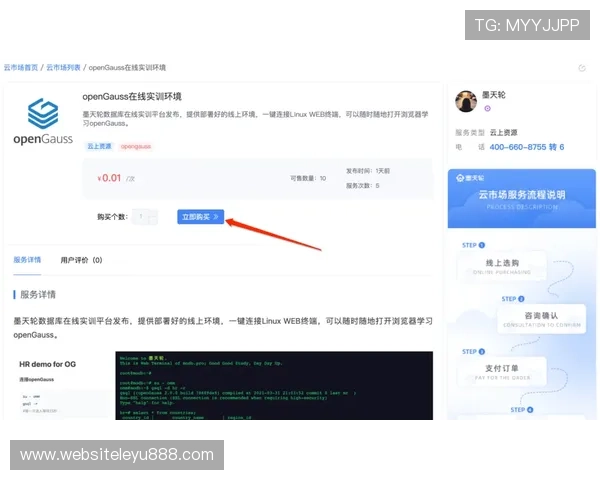Click the 线上选购 step card
600x480 pixels.
click(502, 266)
